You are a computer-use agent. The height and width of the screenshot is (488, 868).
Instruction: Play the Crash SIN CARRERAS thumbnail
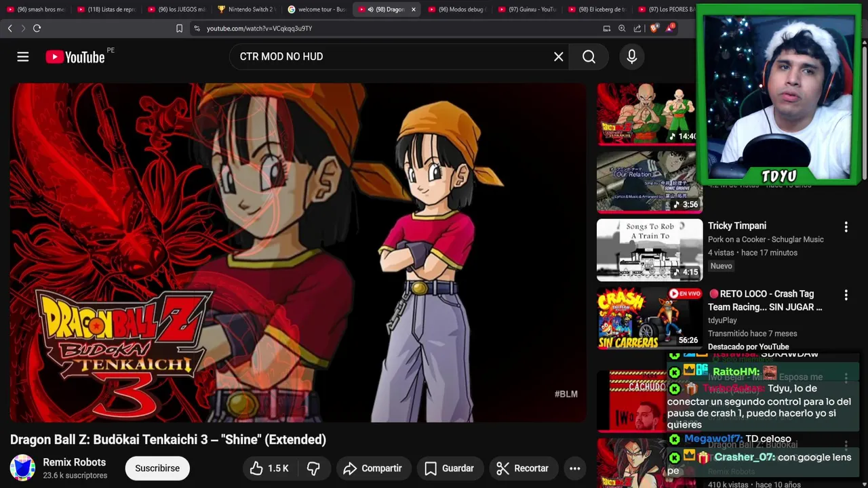pyautogui.click(x=650, y=317)
